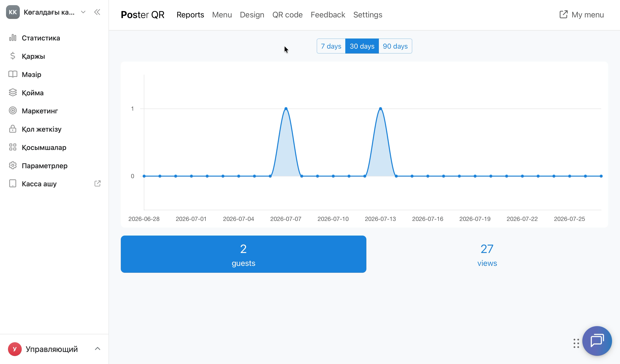Image resolution: width=620 pixels, height=364 pixels.
Task: Open Статистика bar chart icon
Action: (x=12, y=38)
